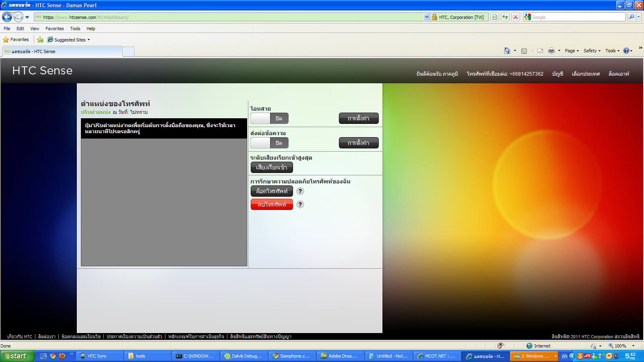Expand the Safety dropdown menu
644x362 pixels.
coord(592,51)
